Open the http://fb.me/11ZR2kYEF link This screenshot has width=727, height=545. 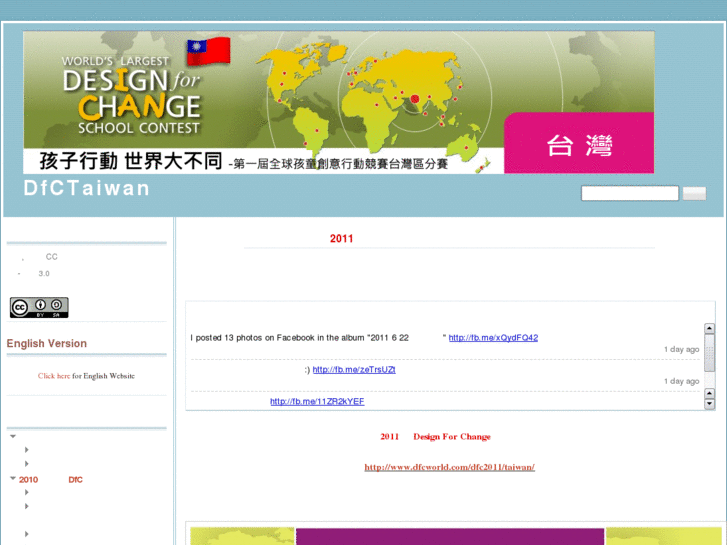[x=317, y=401]
